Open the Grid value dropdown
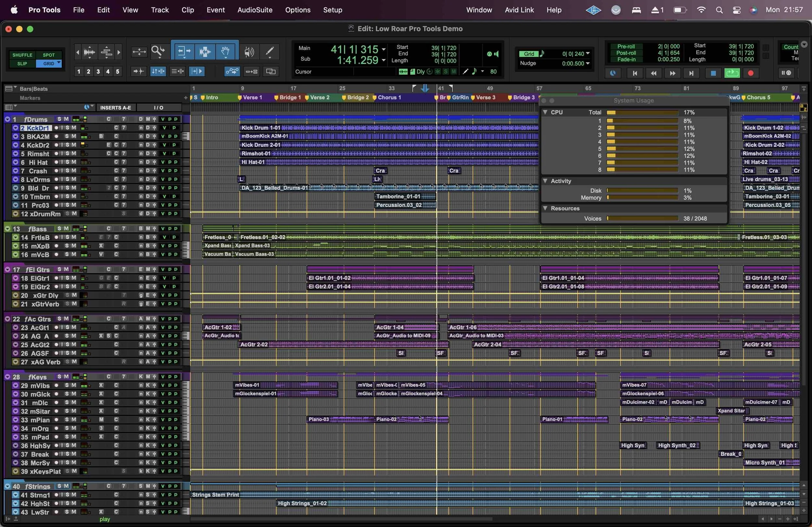 (x=588, y=54)
